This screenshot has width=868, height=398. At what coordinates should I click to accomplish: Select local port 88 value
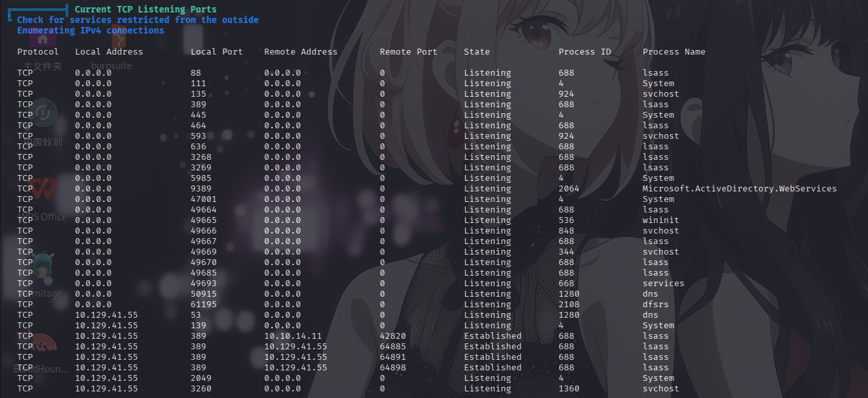(196, 73)
